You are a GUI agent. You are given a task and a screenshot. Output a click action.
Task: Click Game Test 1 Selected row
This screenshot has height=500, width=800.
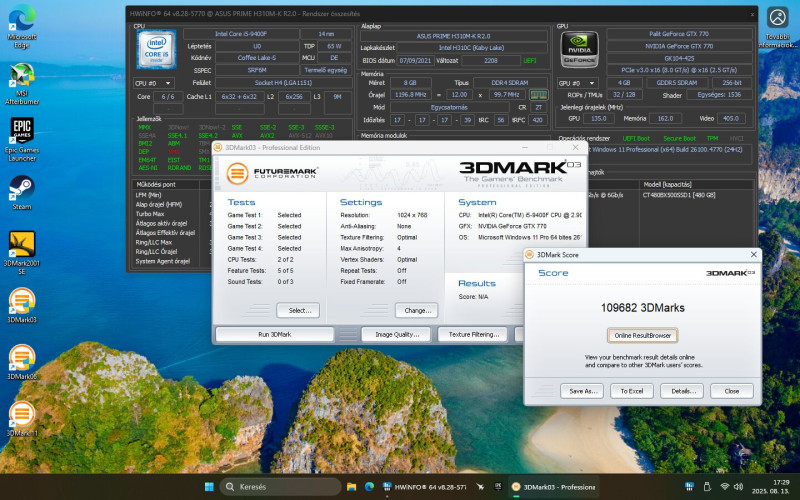pos(264,215)
